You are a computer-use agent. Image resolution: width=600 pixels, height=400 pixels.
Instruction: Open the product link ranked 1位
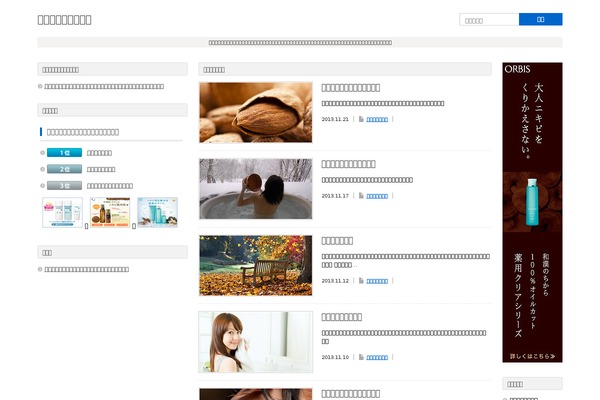(x=99, y=153)
